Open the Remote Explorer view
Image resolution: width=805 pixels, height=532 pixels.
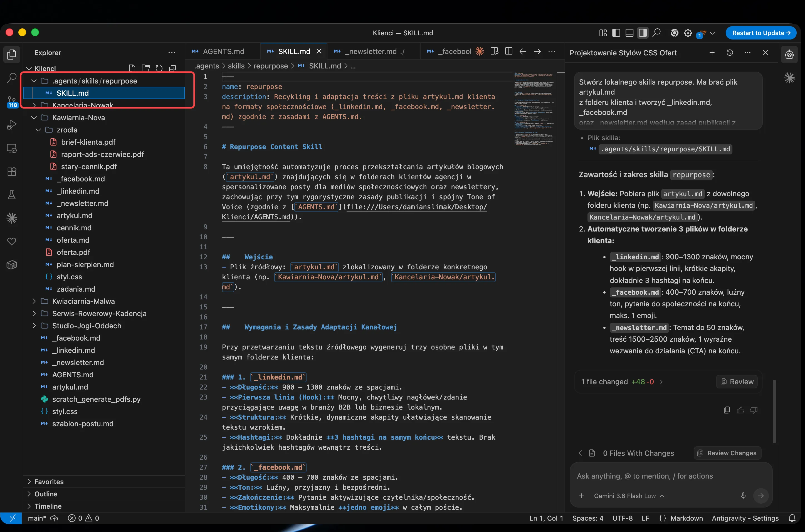point(11,148)
